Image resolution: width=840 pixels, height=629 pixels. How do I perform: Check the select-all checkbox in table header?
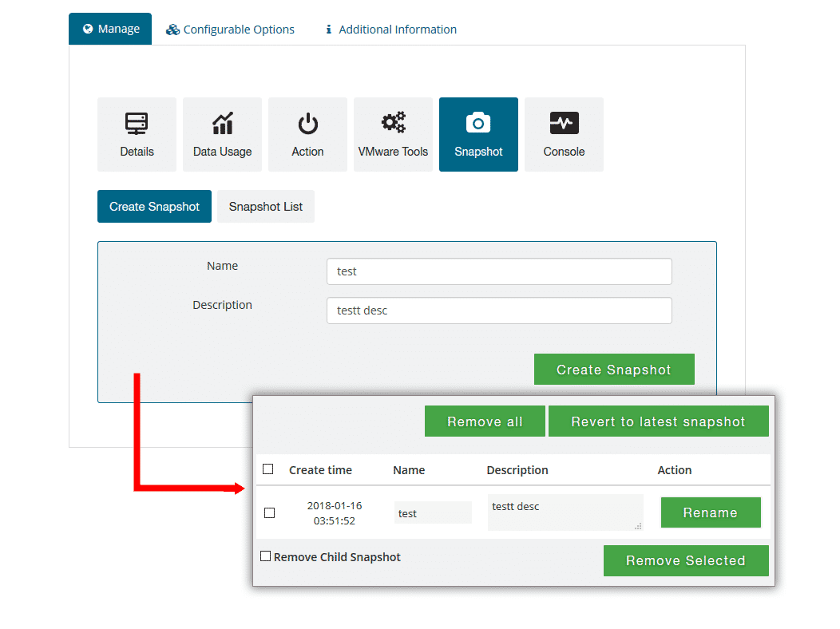(x=268, y=469)
